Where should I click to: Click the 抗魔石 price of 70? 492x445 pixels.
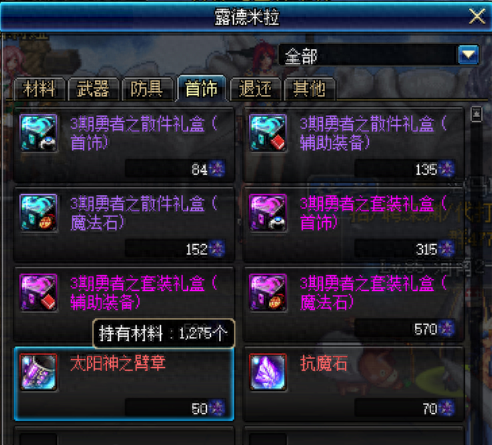tap(430, 408)
